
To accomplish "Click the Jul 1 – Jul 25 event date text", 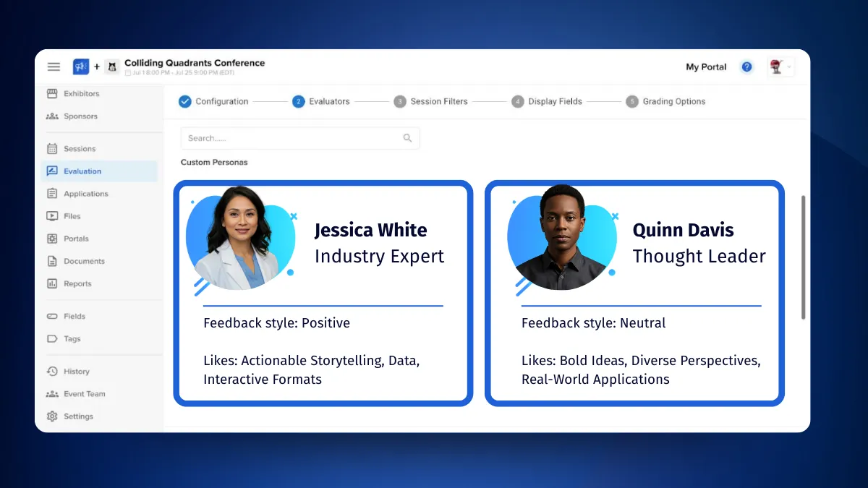I will pos(179,72).
